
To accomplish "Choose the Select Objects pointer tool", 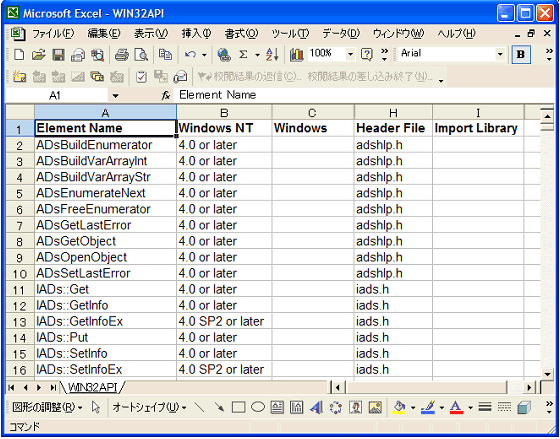I will [x=96, y=407].
